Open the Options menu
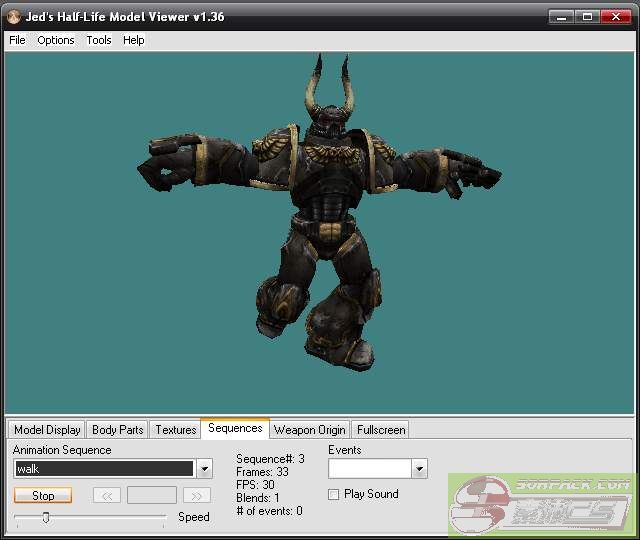 pos(56,40)
